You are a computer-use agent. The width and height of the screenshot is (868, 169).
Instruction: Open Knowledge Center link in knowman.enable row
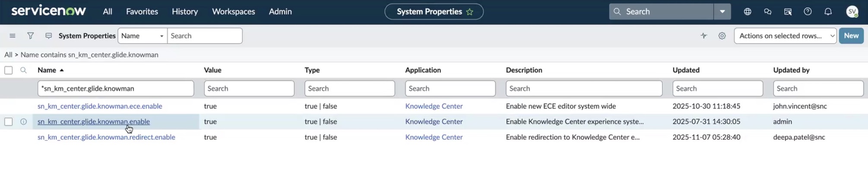tap(434, 121)
